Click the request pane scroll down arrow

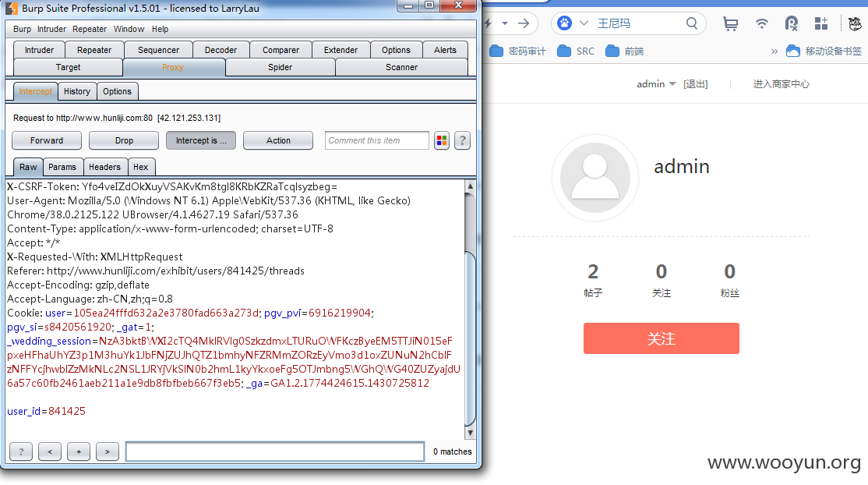(x=470, y=433)
